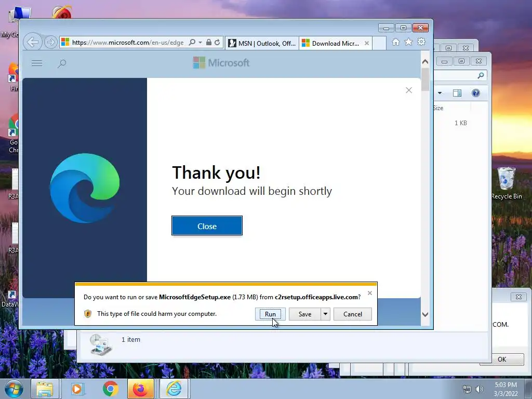532x399 pixels.
Task: Save the MicrosoftEdgeSetup.exe download
Action: [x=304, y=314]
